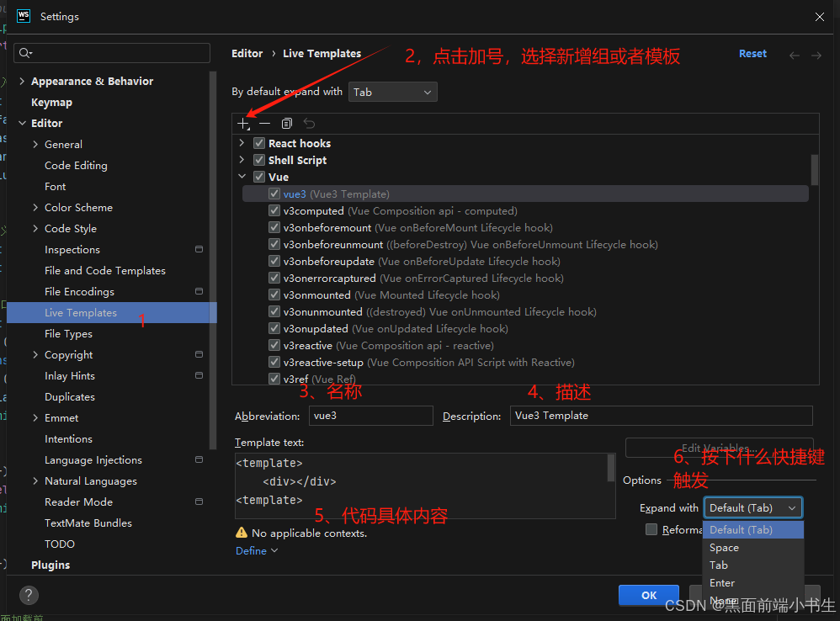The height and width of the screenshot is (621, 840).
Task: Expand the General settings node
Action: 35,144
